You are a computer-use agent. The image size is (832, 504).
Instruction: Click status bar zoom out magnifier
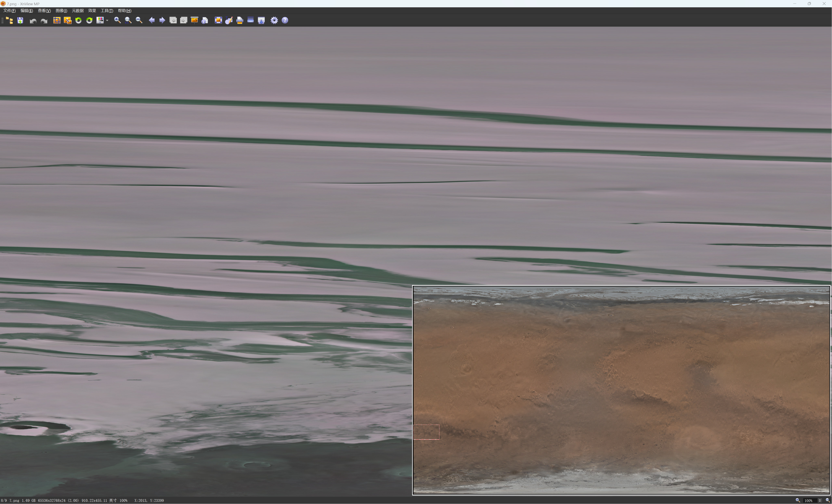coord(828,501)
